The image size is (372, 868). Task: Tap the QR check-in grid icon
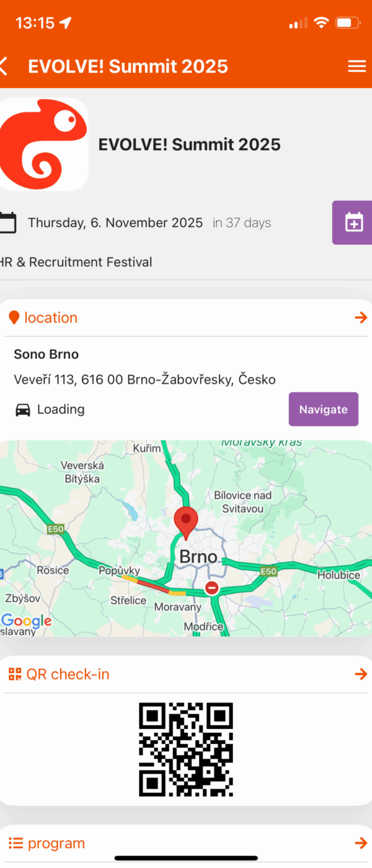click(14, 674)
